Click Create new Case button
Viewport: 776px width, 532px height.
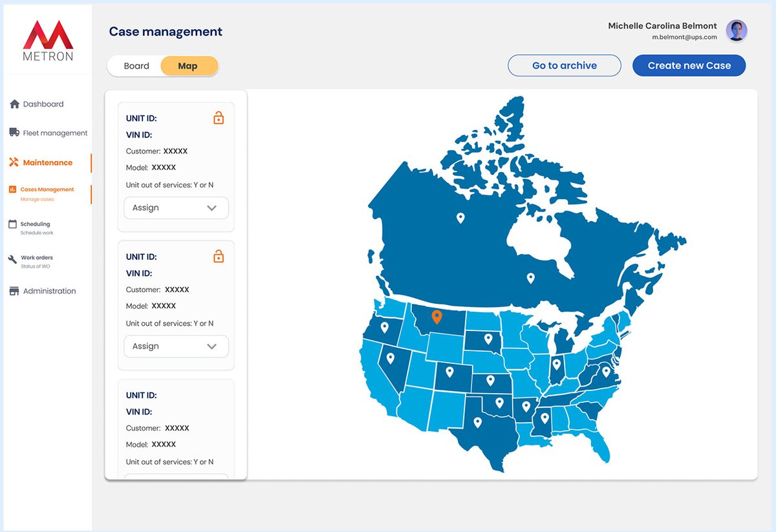(x=689, y=65)
